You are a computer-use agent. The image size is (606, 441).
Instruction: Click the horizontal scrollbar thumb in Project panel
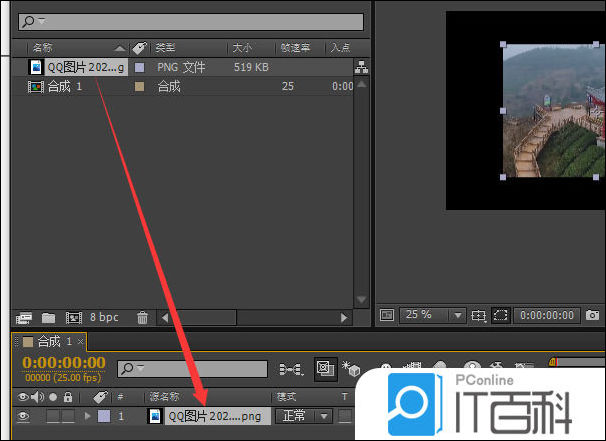click(203, 318)
